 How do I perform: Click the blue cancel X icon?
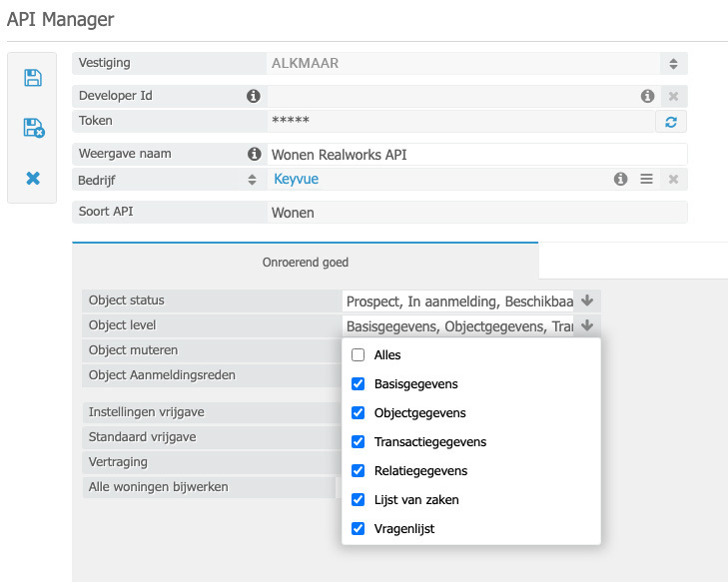[x=33, y=178]
